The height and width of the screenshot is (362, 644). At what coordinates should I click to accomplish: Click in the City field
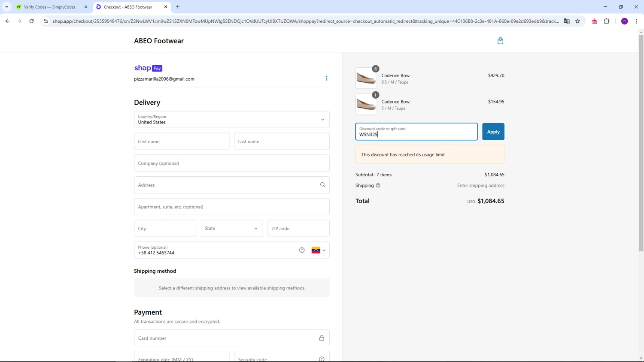point(165,229)
